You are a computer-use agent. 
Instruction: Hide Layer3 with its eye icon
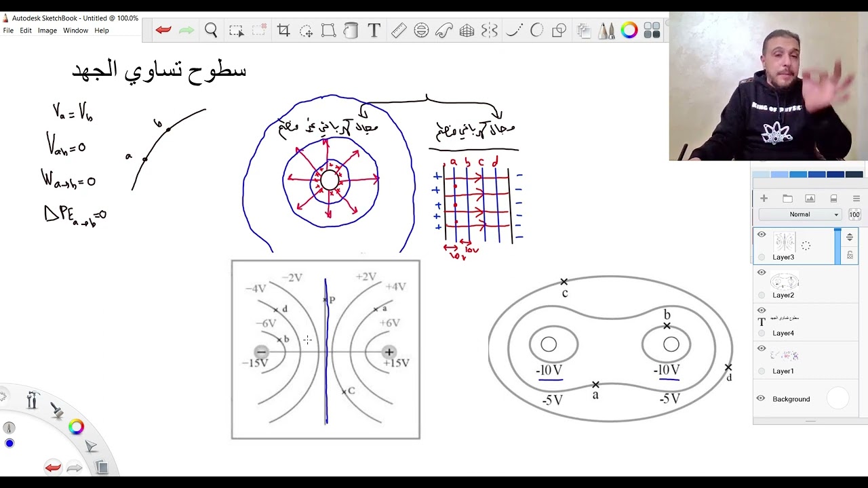(x=762, y=235)
